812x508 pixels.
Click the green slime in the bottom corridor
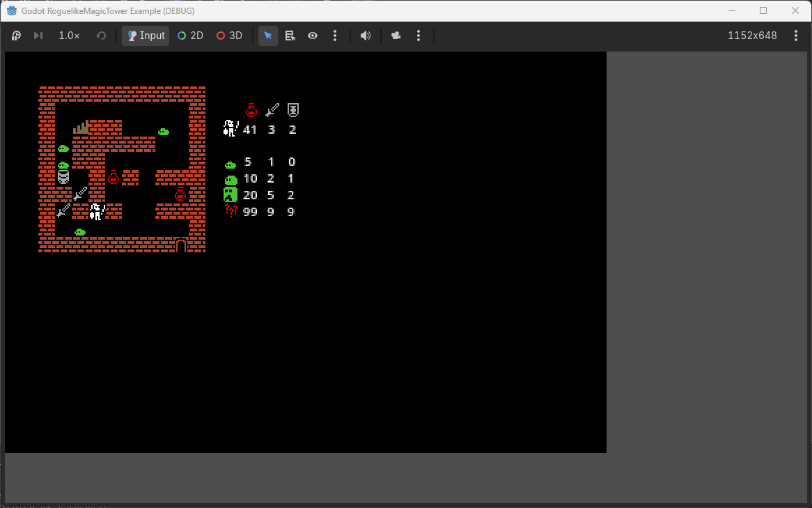[80, 232]
